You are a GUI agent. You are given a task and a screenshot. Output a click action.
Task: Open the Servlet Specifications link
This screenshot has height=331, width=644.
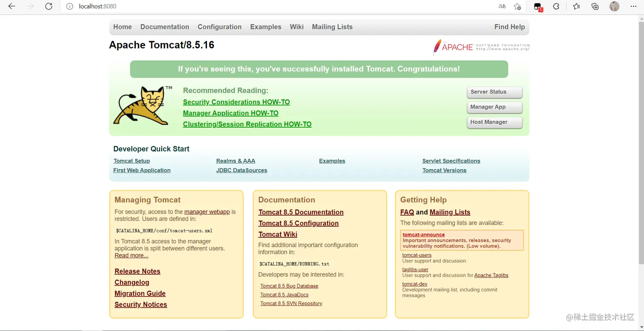tap(451, 161)
